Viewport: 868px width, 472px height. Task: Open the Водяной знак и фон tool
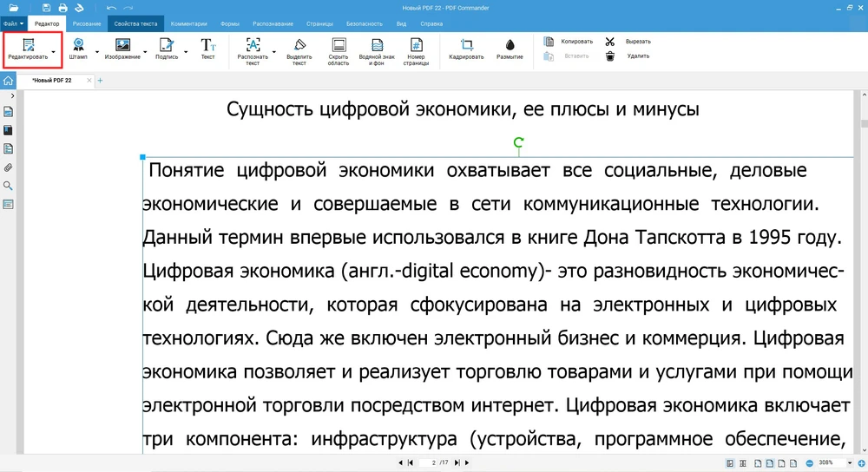(377, 45)
